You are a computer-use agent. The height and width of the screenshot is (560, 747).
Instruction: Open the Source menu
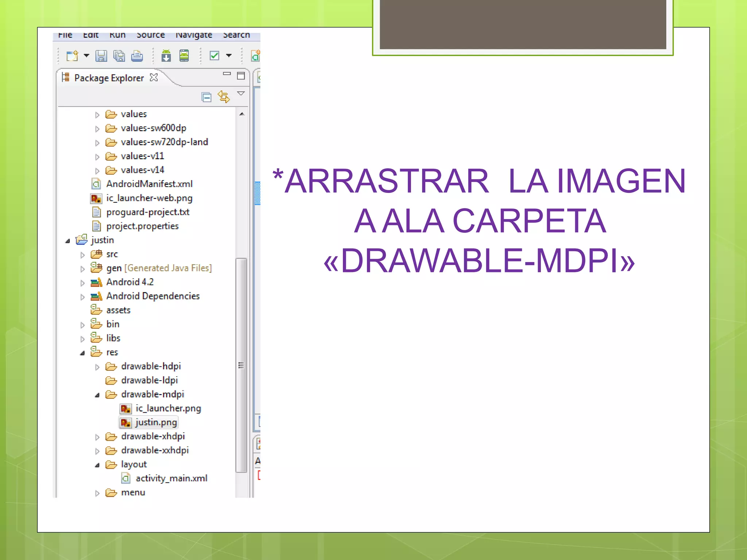click(x=151, y=35)
